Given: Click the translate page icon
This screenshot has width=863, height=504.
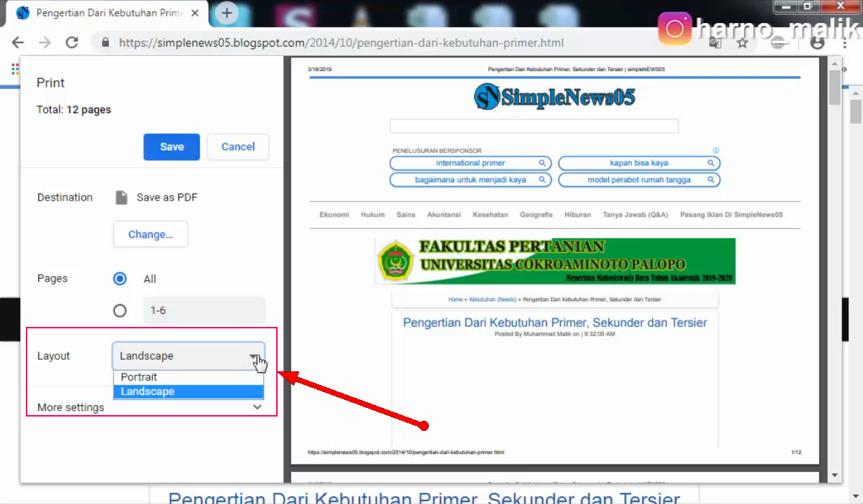Looking at the screenshot, I should 715,43.
